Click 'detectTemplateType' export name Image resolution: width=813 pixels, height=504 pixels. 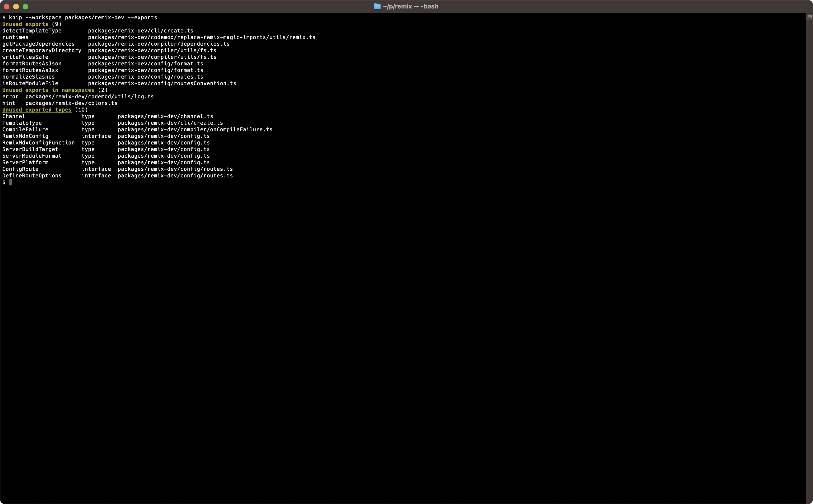pos(32,31)
